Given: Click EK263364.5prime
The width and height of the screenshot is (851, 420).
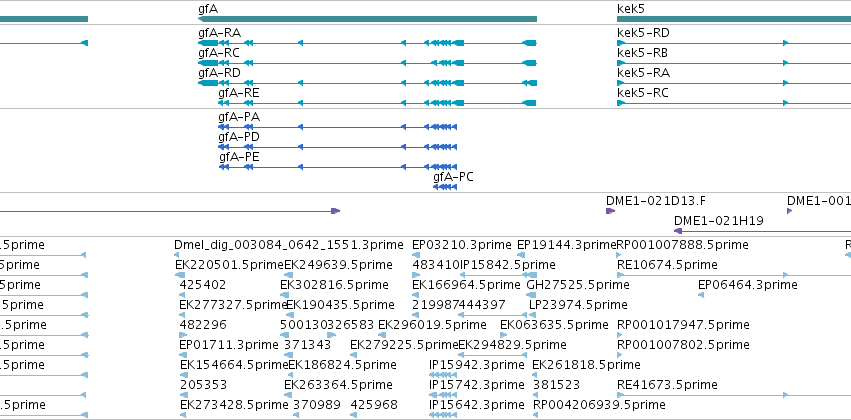Looking at the screenshot, I should 338,385.
